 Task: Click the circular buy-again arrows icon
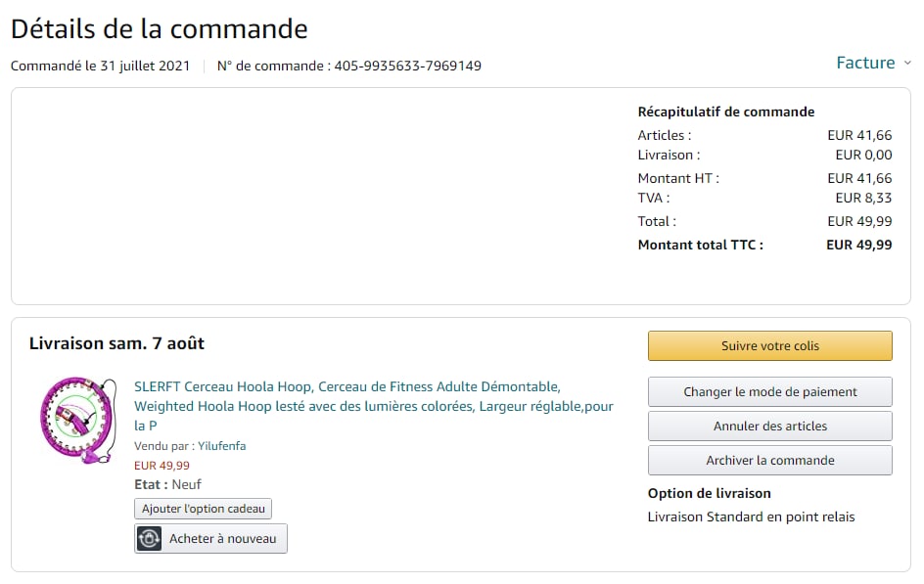(149, 539)
